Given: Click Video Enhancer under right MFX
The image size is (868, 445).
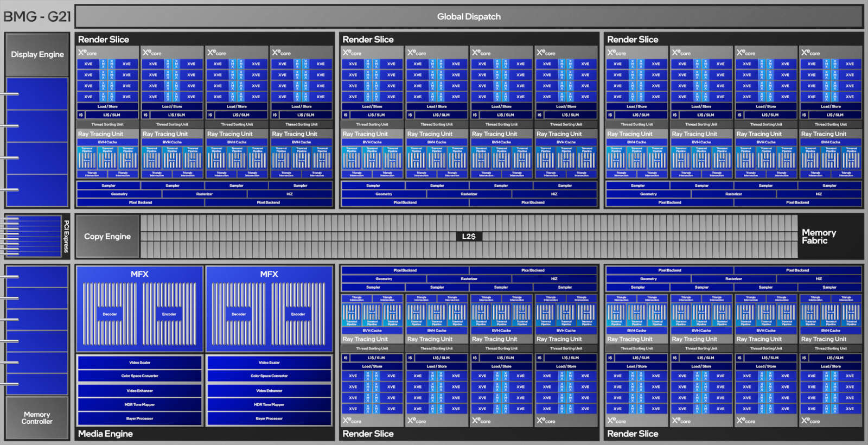Looking at the screenshot, I should pos(269,391).
